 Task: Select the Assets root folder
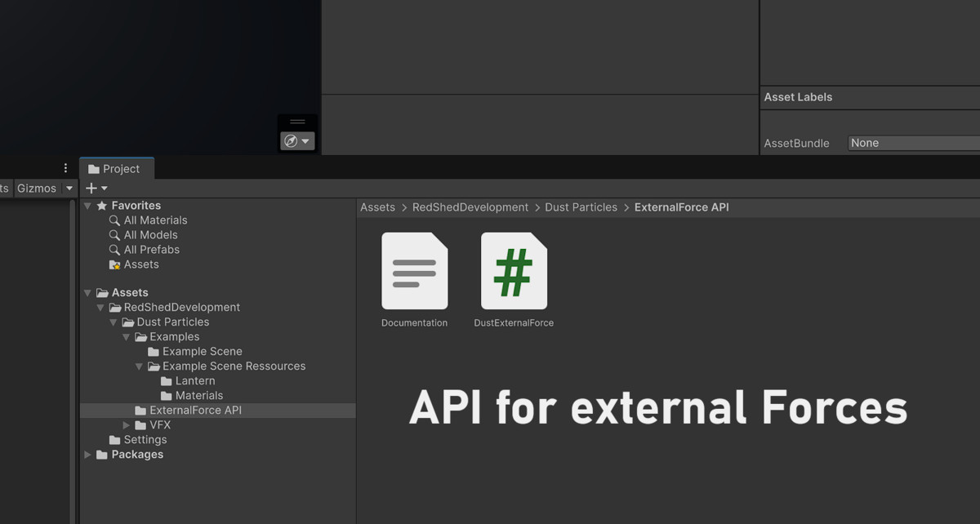(x=130, y=292)
